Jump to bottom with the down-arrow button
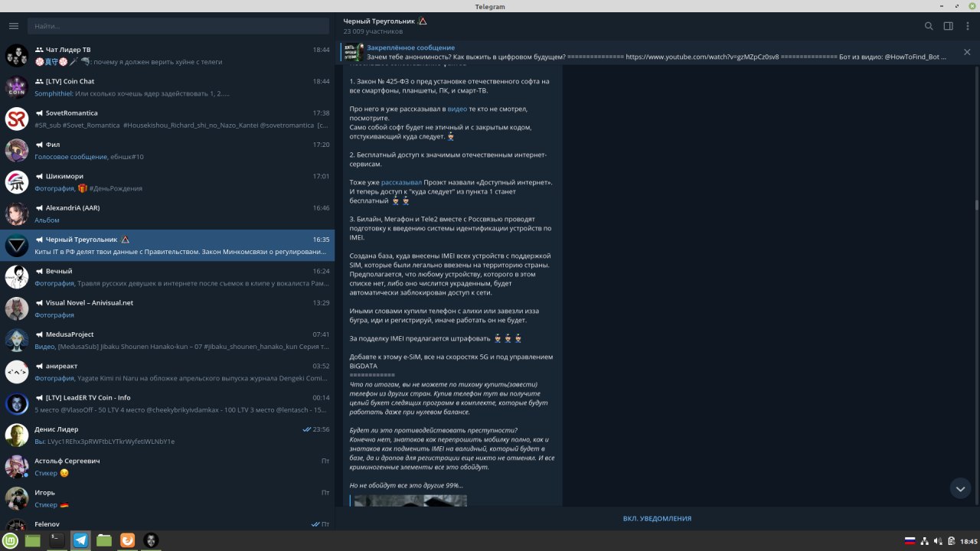The height and width of the screenshot is (551, 980). pyautogui.click(x=960, y=487)
